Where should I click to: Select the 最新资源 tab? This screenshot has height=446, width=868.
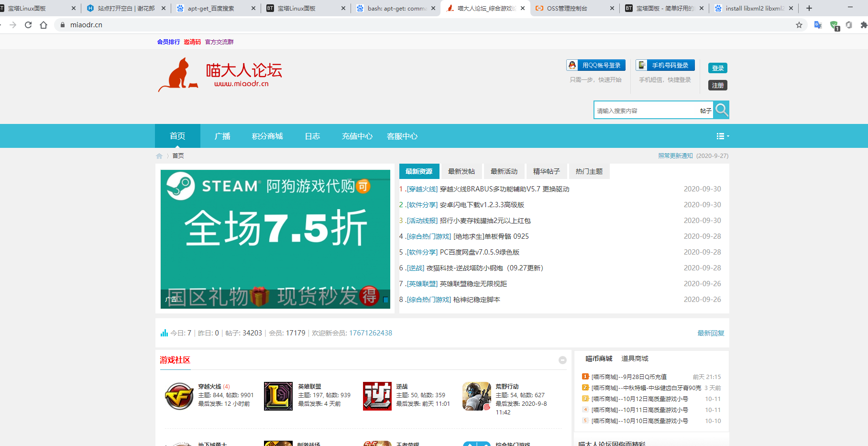[x=419, y=171]
